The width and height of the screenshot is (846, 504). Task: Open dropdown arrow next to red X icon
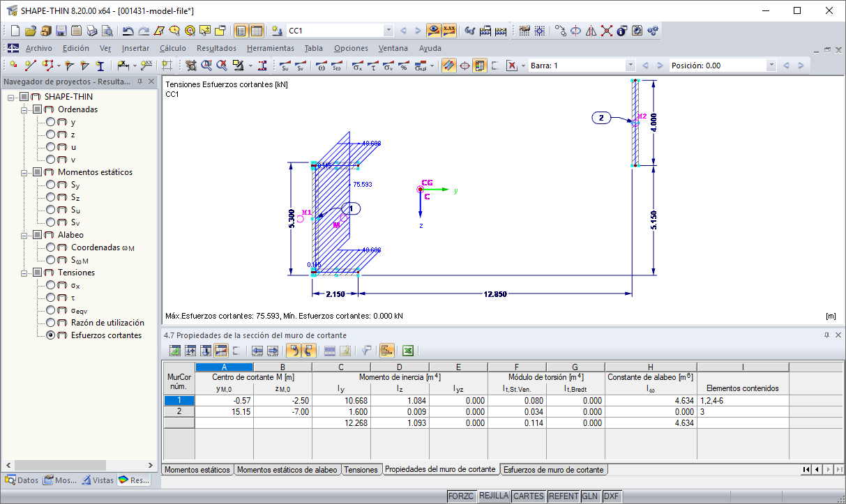[522, 66]
